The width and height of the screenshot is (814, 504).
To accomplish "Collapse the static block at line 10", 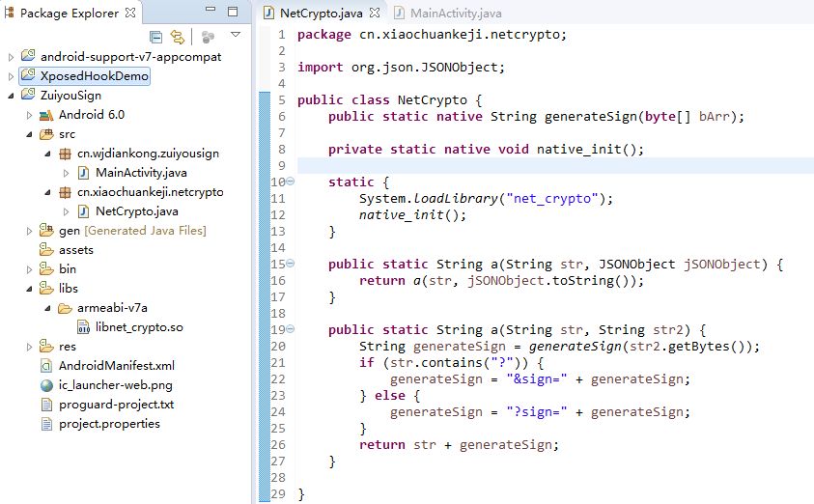I will 291,182.
